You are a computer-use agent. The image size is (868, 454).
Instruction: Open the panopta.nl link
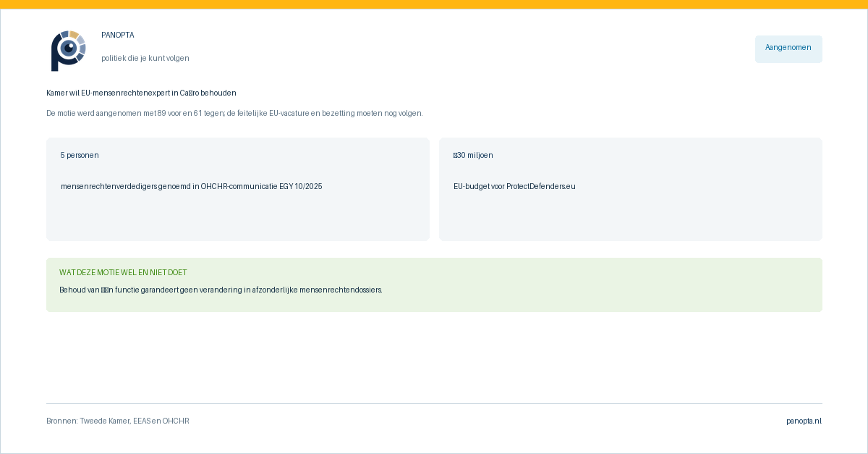coord(804,421)
